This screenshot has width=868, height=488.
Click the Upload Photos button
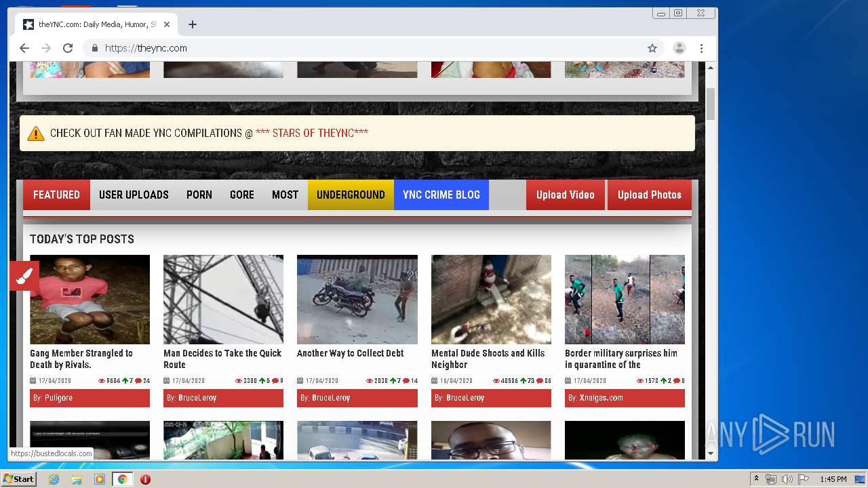pyautogui.click(x=650, y=195)
